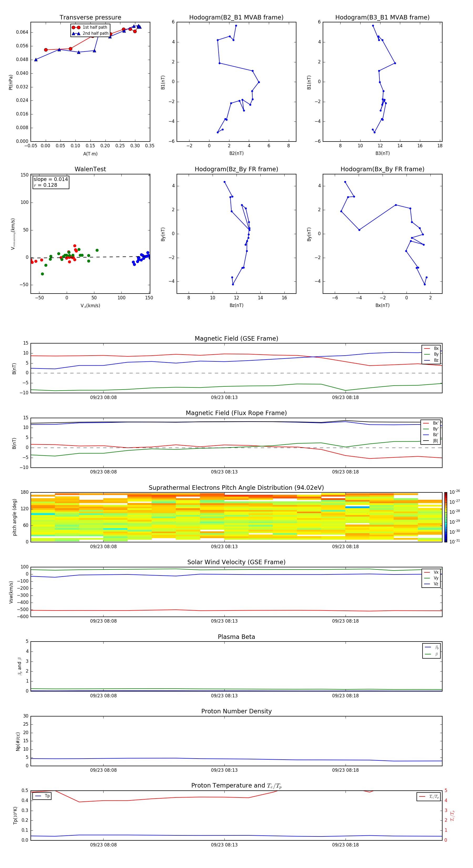
Task: Select the By entry in the GSE magnetic field legend
Action: tap(431, 355)
